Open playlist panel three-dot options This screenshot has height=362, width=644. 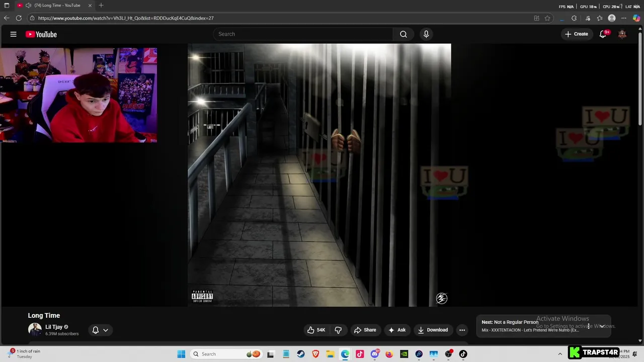click(x=589, y=326)
